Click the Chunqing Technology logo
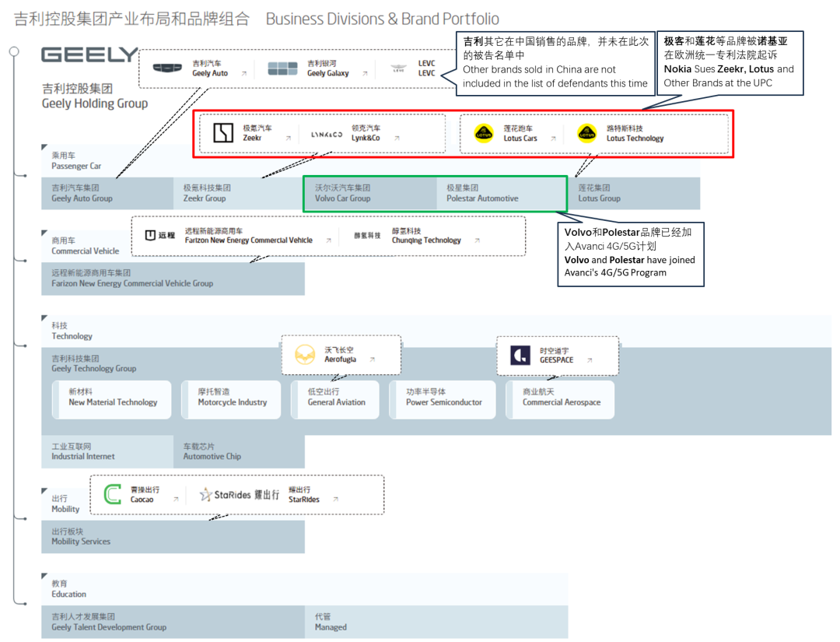 click(x=367, y=236)
